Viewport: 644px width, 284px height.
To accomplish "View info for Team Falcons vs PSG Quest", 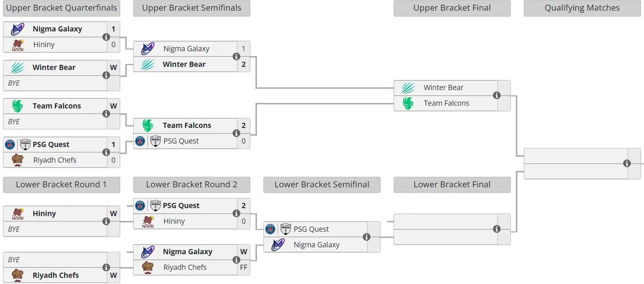I will click(x=236, y=133).
